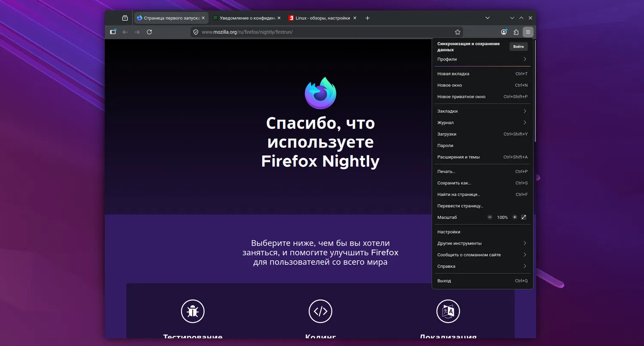The height and width of the screenshot is (346, 644).
Task: Click the address bar URL field
Action: coord(327,32)
